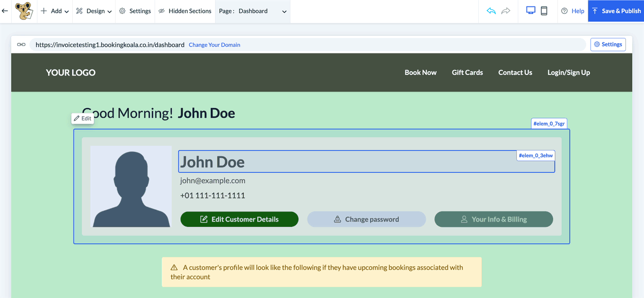644x298 pixels.
Task: Click the redo arrow icon
Action: click(x=505, y=11)
